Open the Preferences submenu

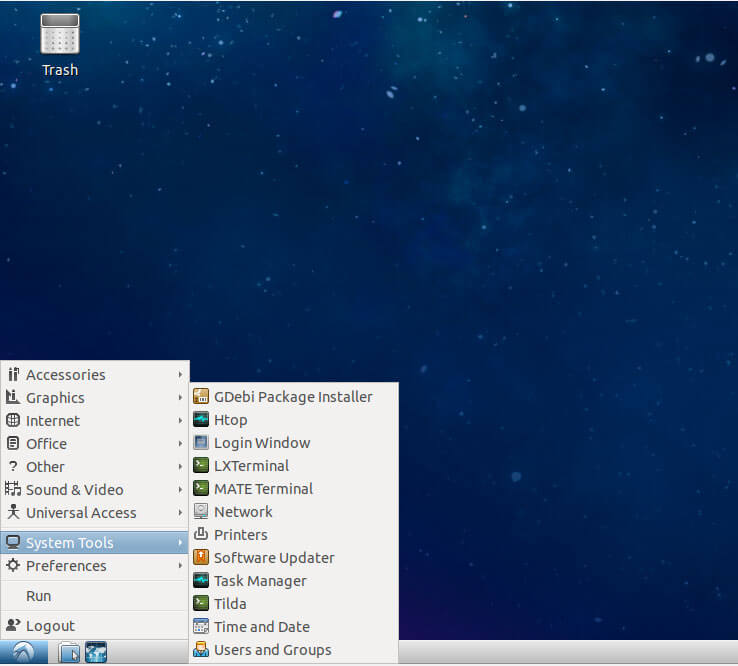click(95, 565)
